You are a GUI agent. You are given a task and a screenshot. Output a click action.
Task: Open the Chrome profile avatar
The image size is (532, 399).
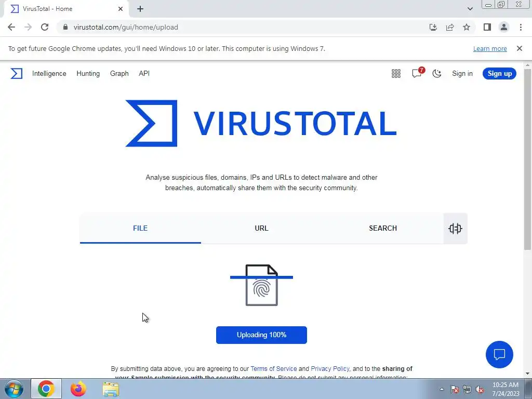point(504,27)
